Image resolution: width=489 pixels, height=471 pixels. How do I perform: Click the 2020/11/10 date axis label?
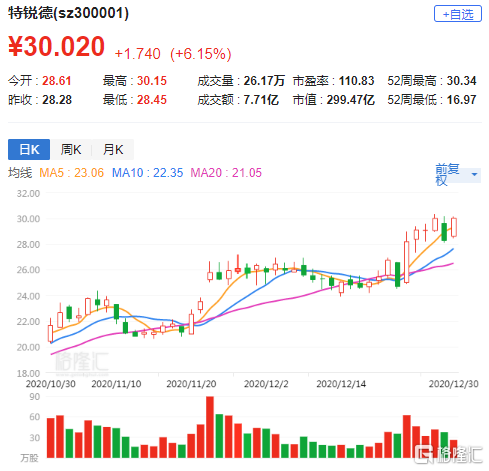pyautogui.click(x=116, y=384)
